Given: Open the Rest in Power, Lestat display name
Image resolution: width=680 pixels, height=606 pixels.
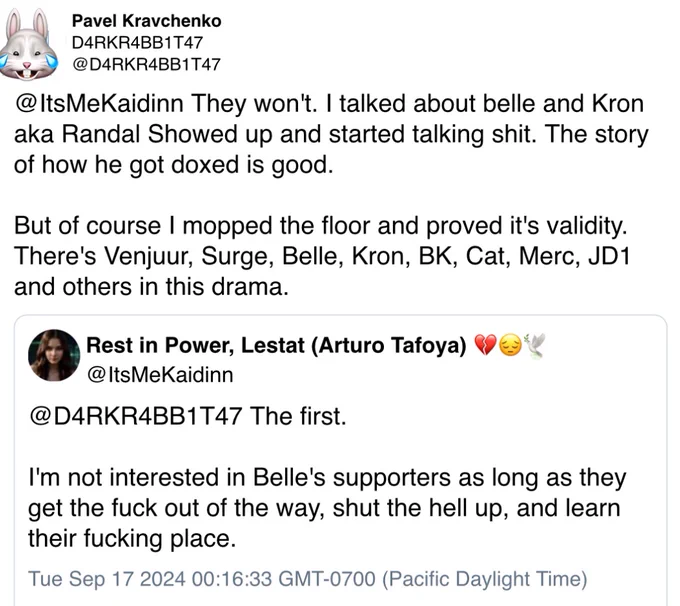Looking at the screenshot, I should 276,345.
